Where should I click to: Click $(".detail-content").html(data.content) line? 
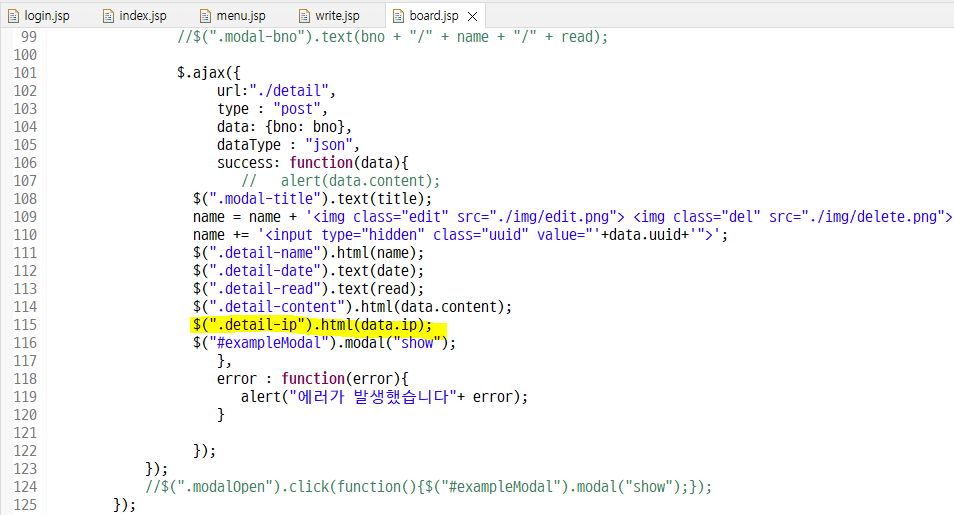pyautogui.click(x=352, y=307)
